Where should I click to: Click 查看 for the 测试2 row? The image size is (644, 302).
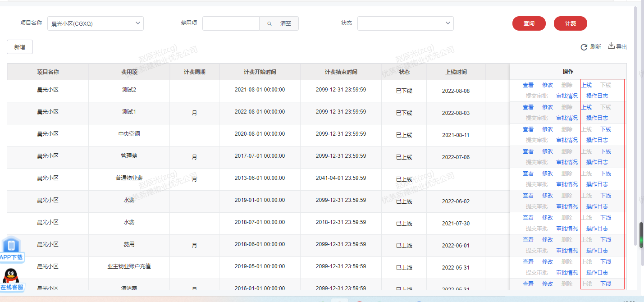coord(528,85)
